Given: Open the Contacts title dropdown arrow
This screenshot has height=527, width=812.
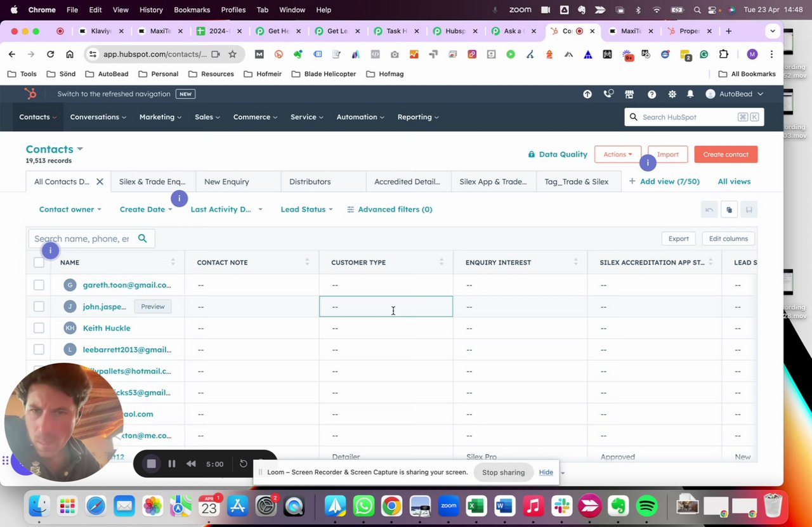Looking at the screenshot, I should click(80, 149).
